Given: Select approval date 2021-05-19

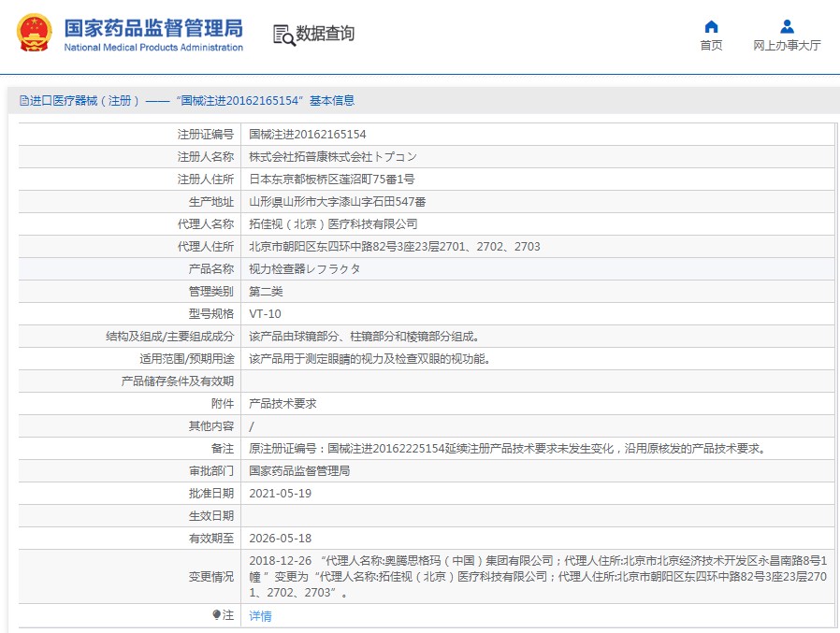Looking at the screenshot, I should point(281,494).
